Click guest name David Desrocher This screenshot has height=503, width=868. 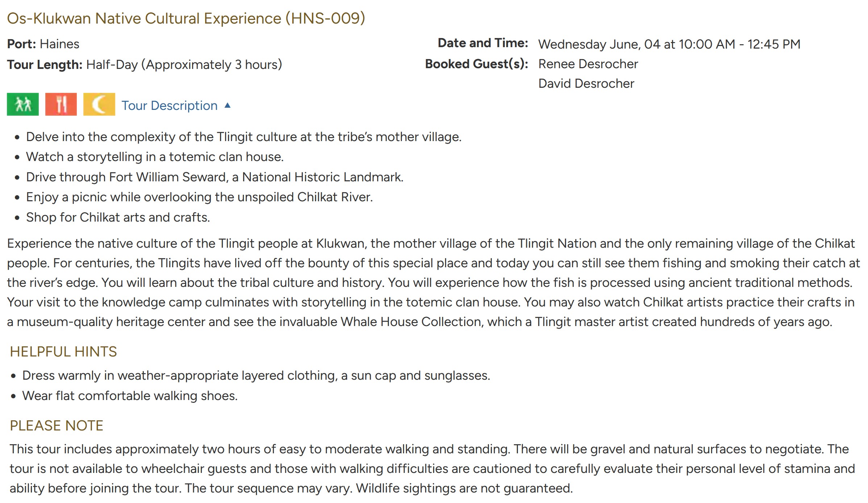pyautogui.click(x=586, y=83)
